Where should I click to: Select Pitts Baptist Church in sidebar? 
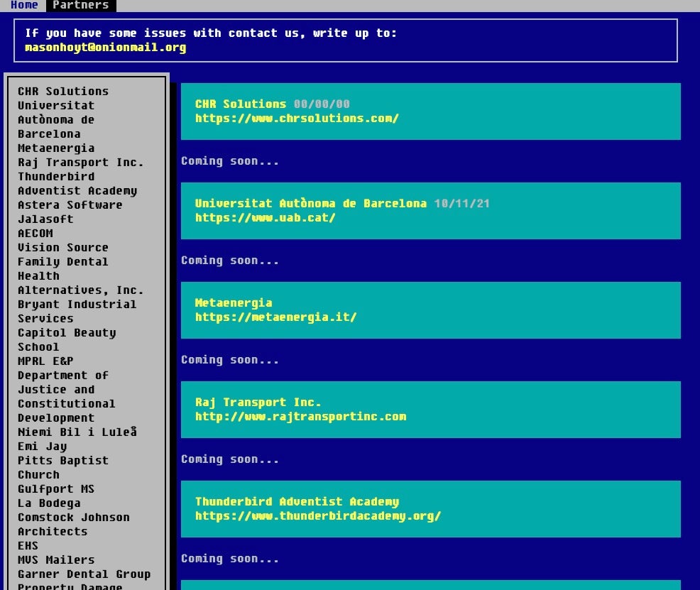point(63,467)
